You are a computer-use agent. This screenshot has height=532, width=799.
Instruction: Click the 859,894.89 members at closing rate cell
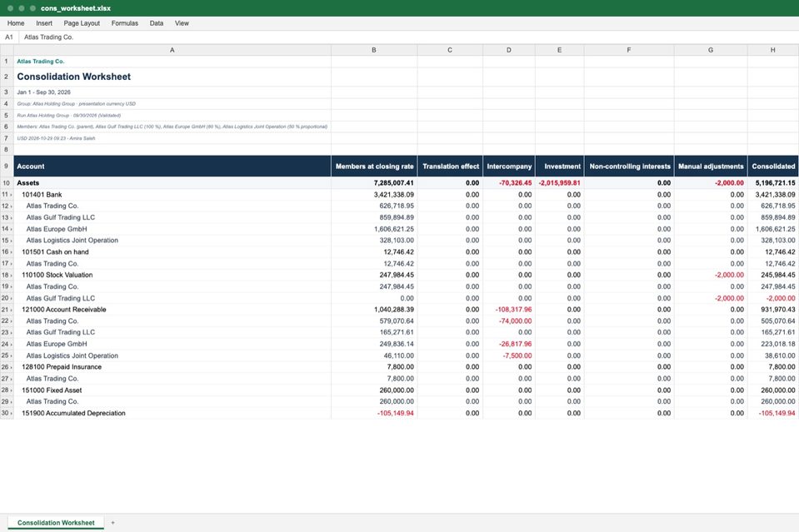click(374, 217)
